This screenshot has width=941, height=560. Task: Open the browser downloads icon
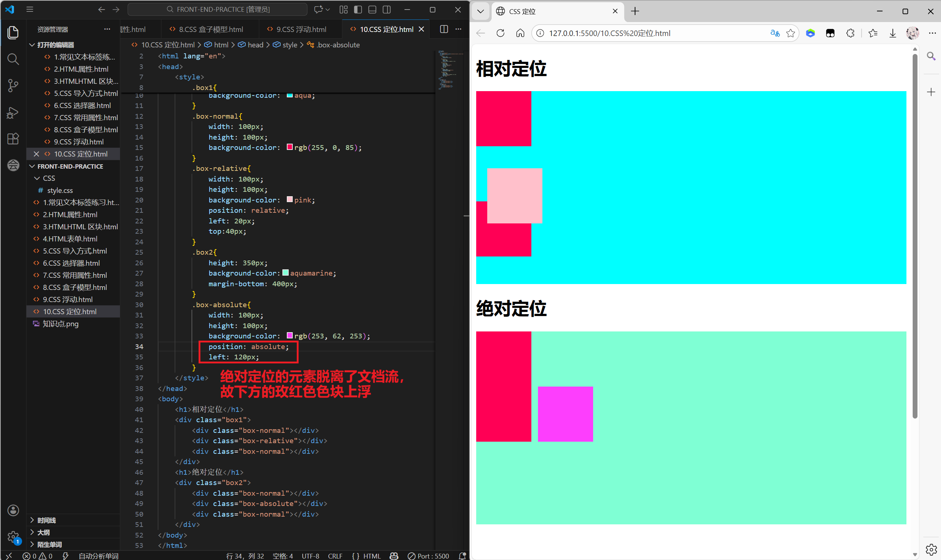893,33
